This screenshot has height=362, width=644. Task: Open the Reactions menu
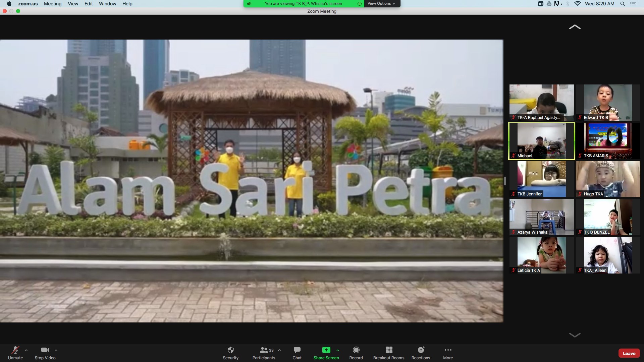point(421,353)
